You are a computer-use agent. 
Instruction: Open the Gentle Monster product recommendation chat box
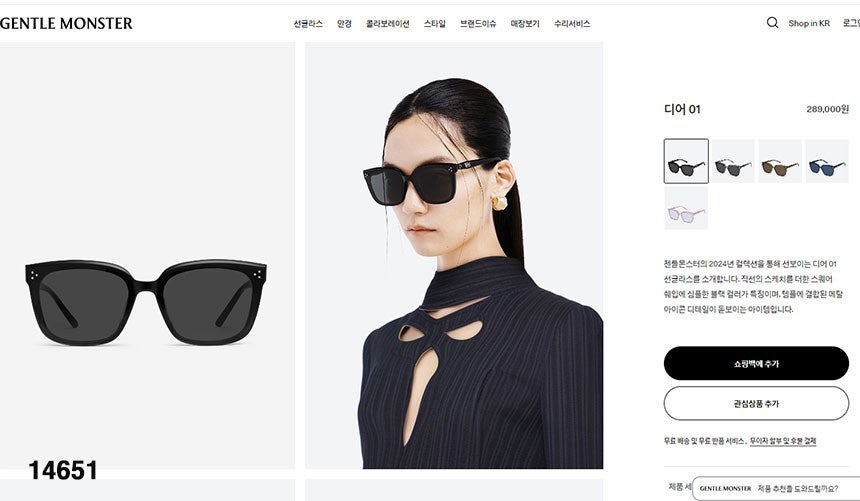tap(776, 488)
